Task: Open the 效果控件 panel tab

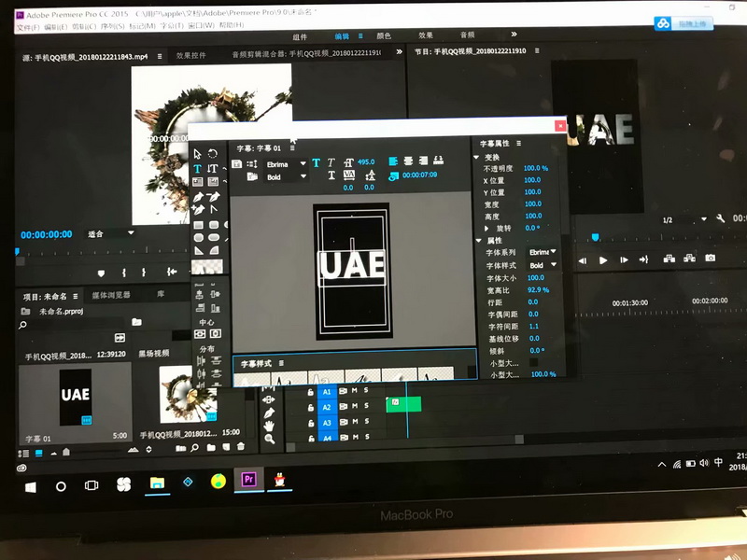Action: tap(190, 55)
